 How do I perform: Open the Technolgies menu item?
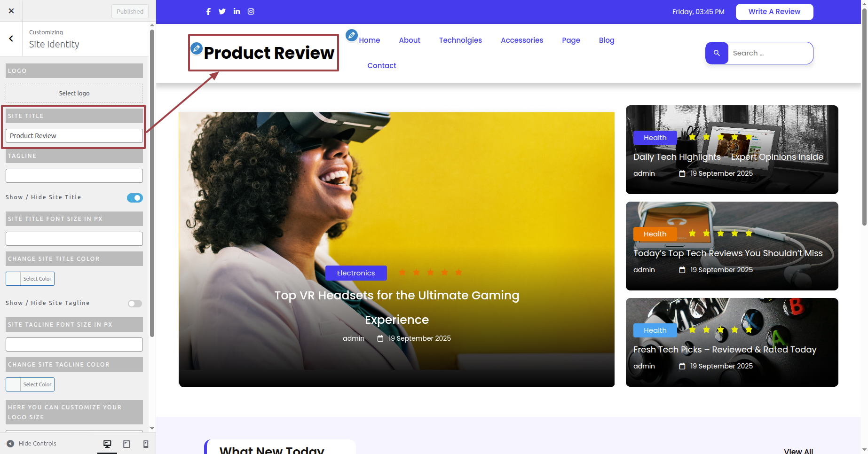[x=460, y=40]
